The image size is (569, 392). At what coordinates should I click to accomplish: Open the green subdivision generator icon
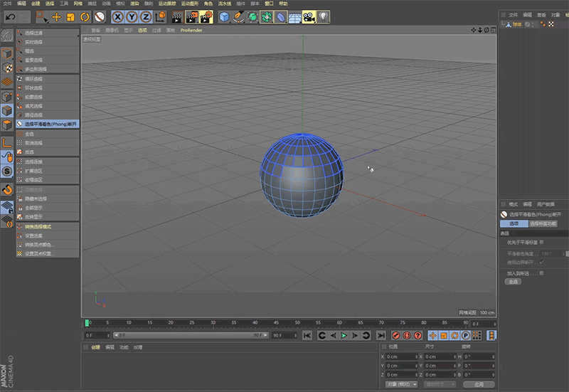click(252, 17)
